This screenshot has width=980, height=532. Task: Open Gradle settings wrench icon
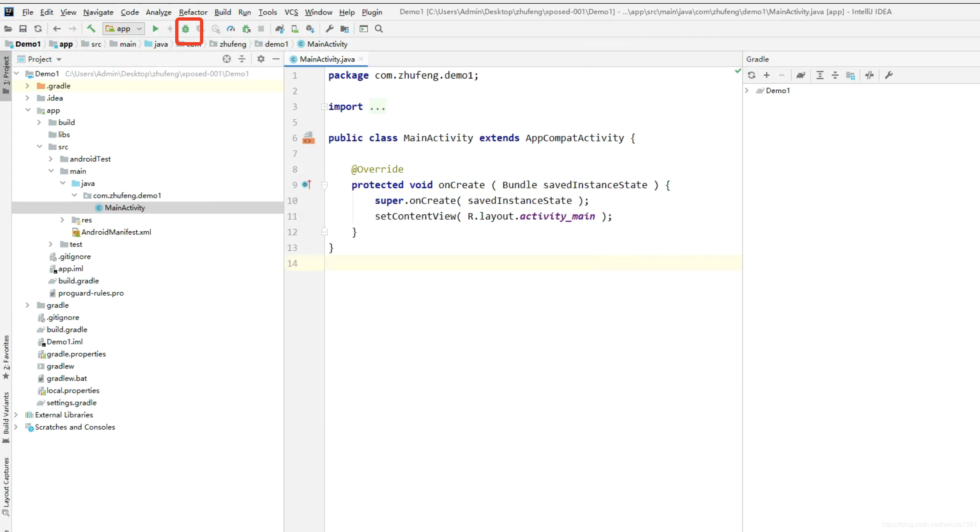point(889,75)
